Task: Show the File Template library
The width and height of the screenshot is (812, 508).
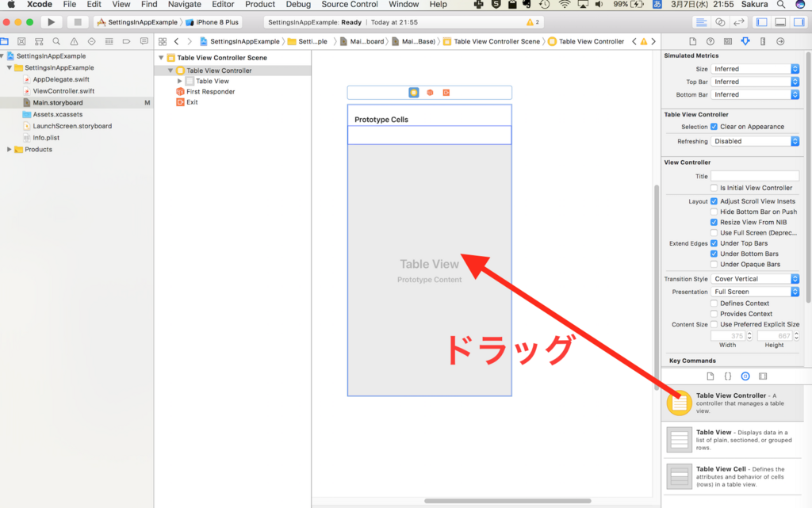Action: coord(710,376)
